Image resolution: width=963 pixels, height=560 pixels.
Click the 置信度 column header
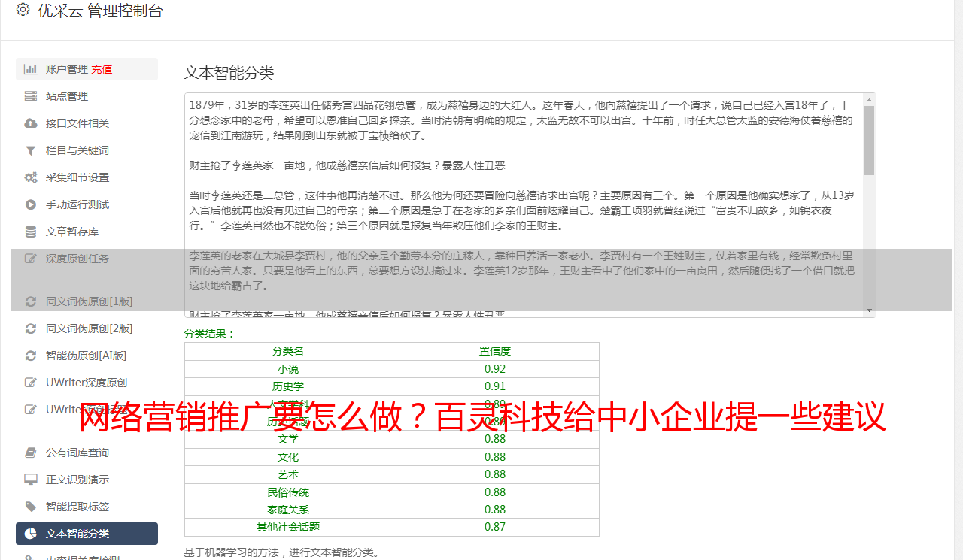pos(495,351)
